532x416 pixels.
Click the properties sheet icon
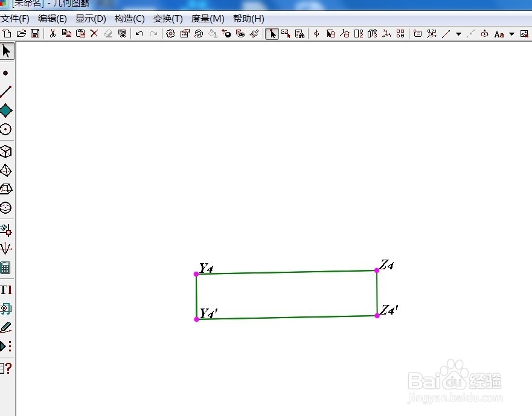[185, 34]
